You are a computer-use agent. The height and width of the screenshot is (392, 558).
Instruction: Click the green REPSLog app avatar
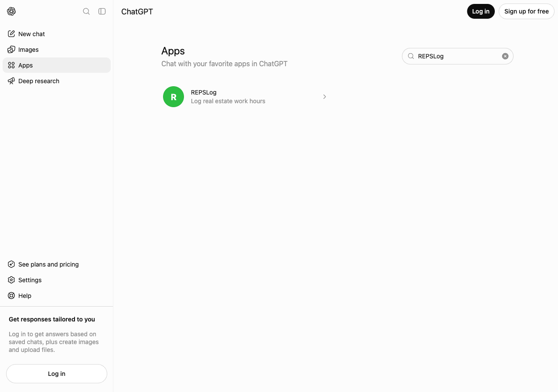tap(174, 97)
